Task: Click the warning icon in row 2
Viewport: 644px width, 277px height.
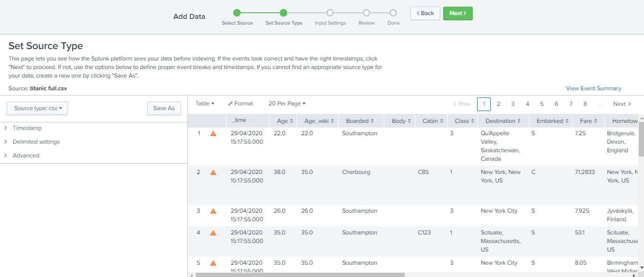Action: pos(213,173)
